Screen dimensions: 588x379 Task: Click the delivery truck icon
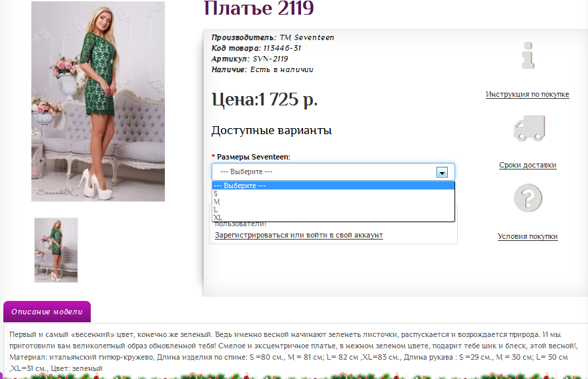coord(529,129)
